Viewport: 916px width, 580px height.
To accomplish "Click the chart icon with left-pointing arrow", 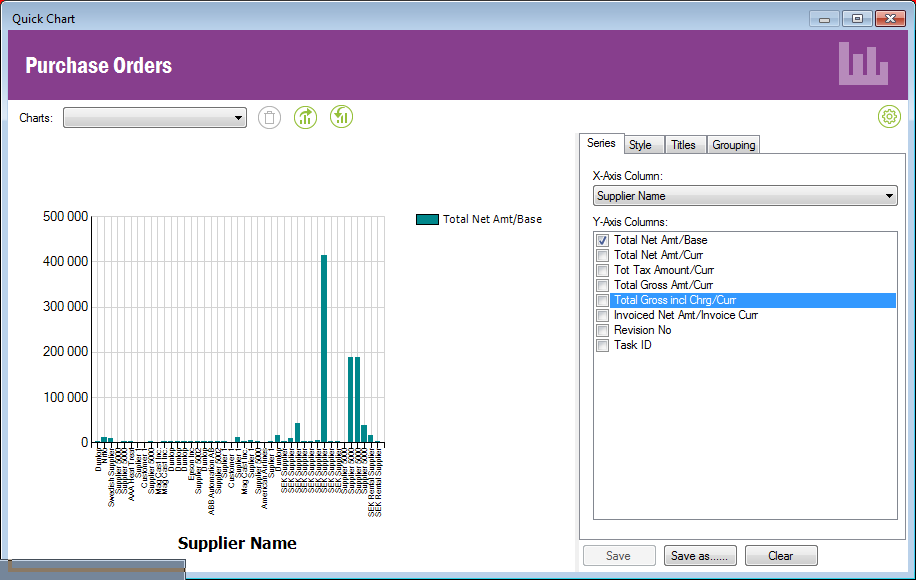I will click(x=342, y=118).
